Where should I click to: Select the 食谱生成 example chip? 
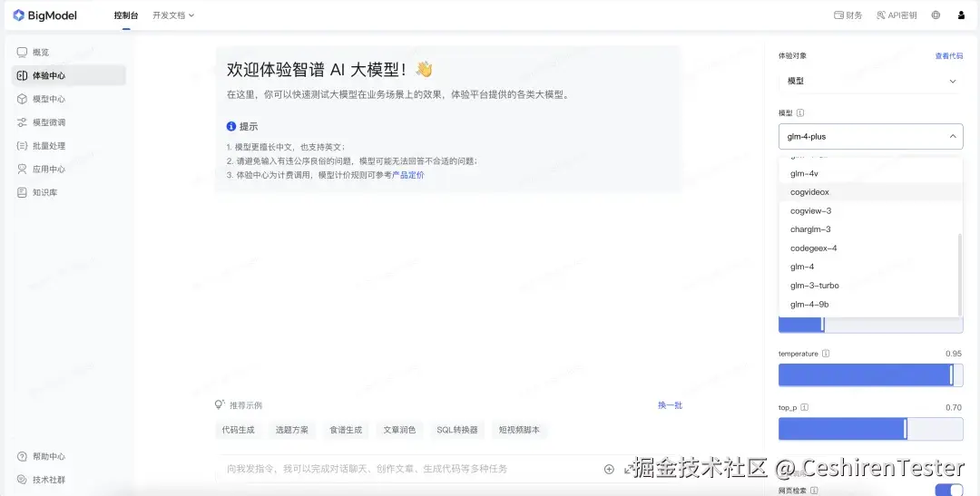[x=346, y=430]
